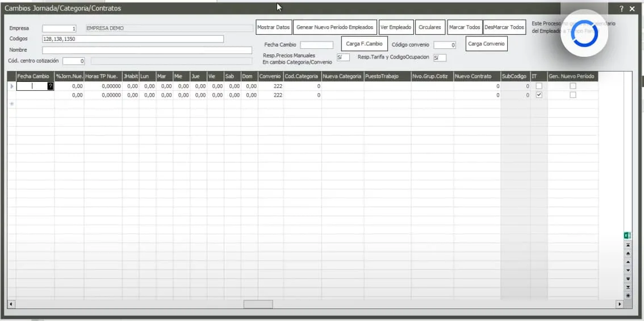Close the Cambios Jornada window
The height and width of the screenshot is (321, 644).
tap(632, 9)
